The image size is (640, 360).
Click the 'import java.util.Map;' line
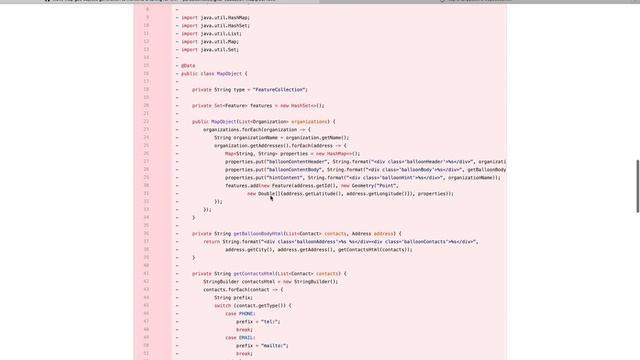click(210, 42)
